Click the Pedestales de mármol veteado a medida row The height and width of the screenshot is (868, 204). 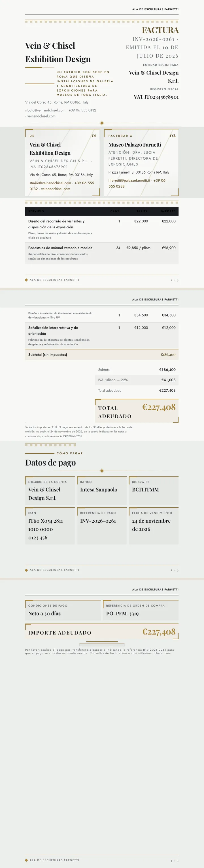[x=102, y=253]
